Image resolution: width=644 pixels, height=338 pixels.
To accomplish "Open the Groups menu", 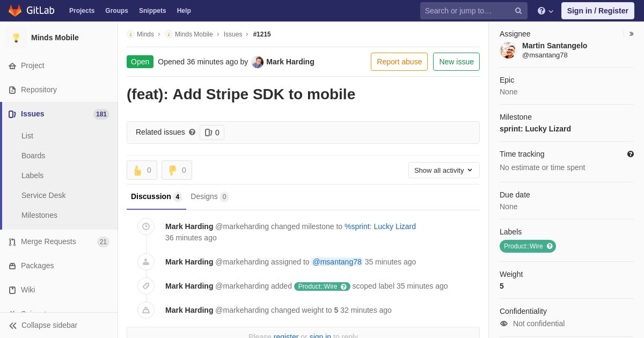I will click(x=116, y=11).
